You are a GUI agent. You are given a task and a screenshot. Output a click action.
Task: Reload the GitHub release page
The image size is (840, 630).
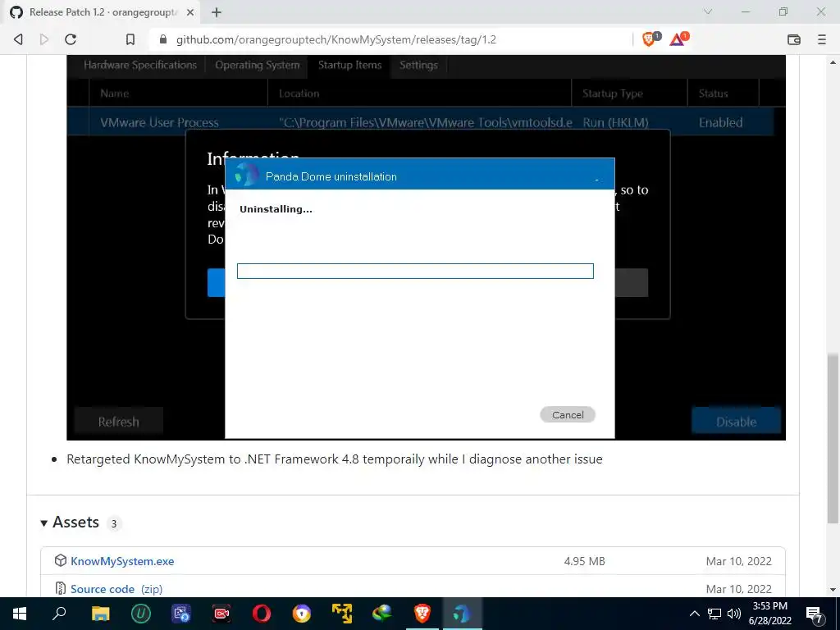pyautogui.click(x=71, y=39)
